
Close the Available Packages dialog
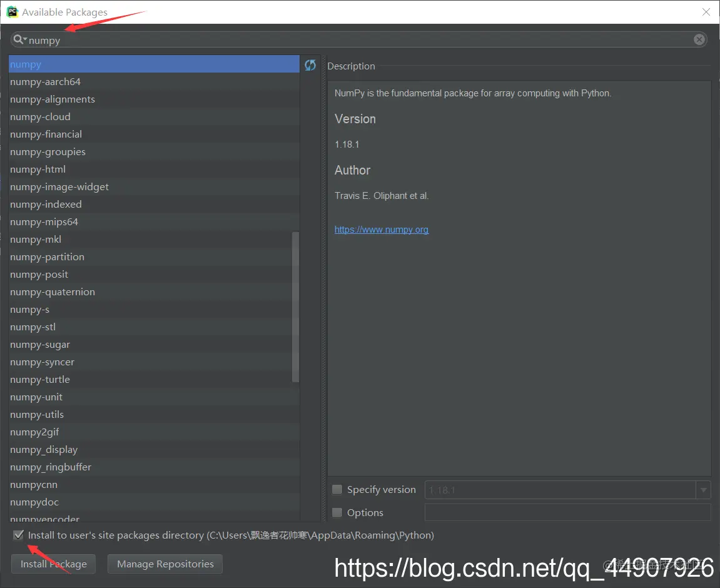click(706, 12)
